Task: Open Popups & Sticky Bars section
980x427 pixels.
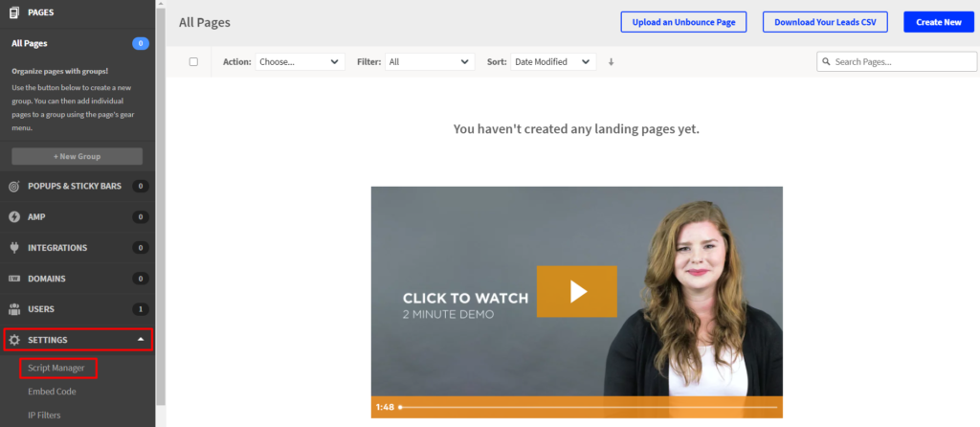Action: pos(78,187)
